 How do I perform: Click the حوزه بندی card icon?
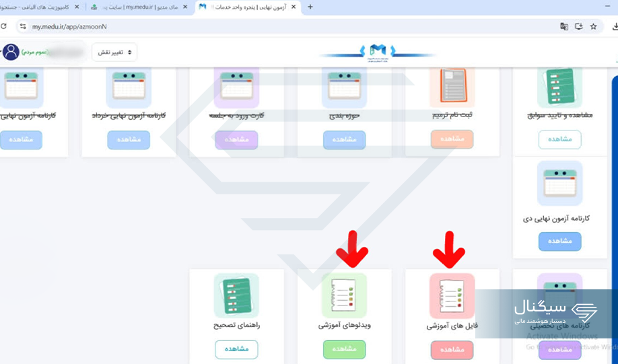344,87
